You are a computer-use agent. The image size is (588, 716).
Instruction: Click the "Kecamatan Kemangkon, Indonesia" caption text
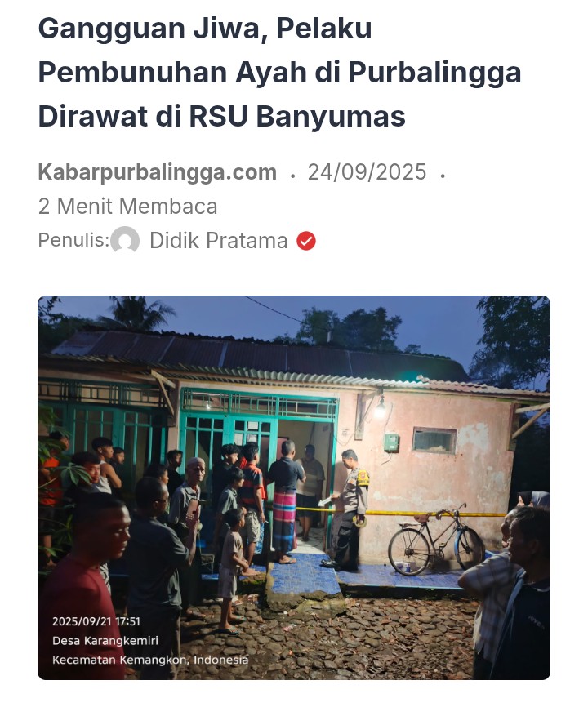150,660
